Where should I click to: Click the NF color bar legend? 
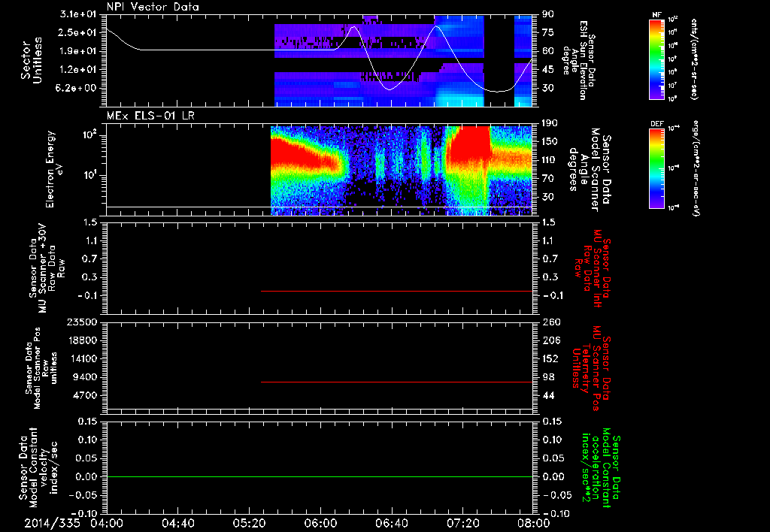tap(656, 59)
